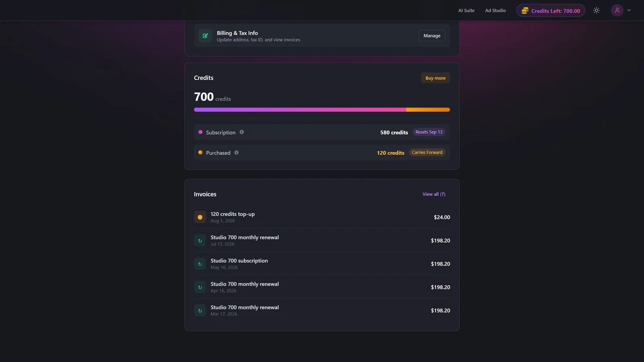Click the info icon next to Subscription
This screenshot has height=362, width=644.
click(x=242, y=132)
